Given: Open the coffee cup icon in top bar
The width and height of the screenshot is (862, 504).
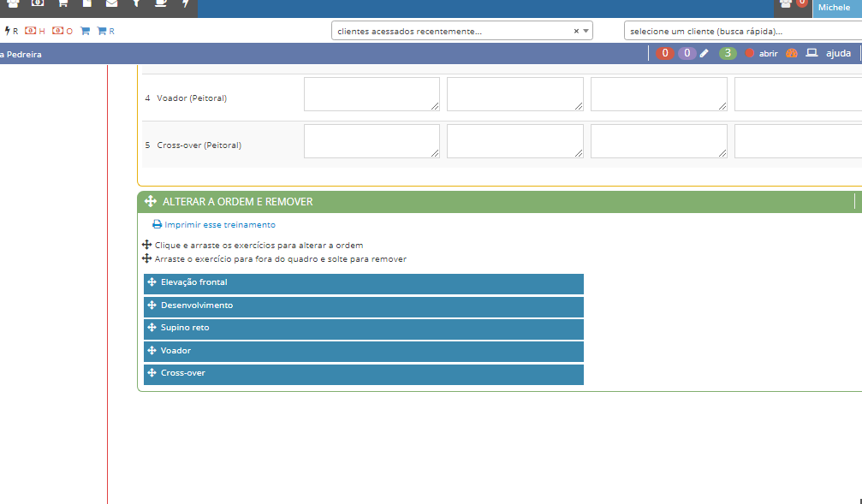Looking at the screenshot, I should 161,4.
